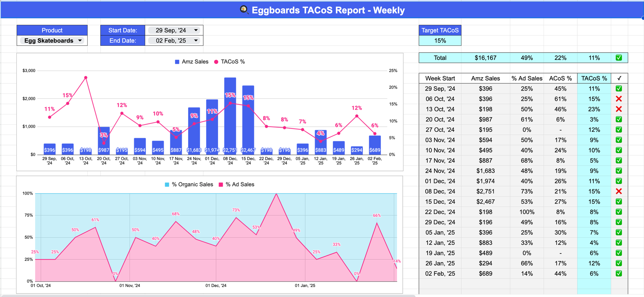The width and height of the screenshot is (644, 297).
Task: Select the ACoS % column header
Action: [560, 78]
